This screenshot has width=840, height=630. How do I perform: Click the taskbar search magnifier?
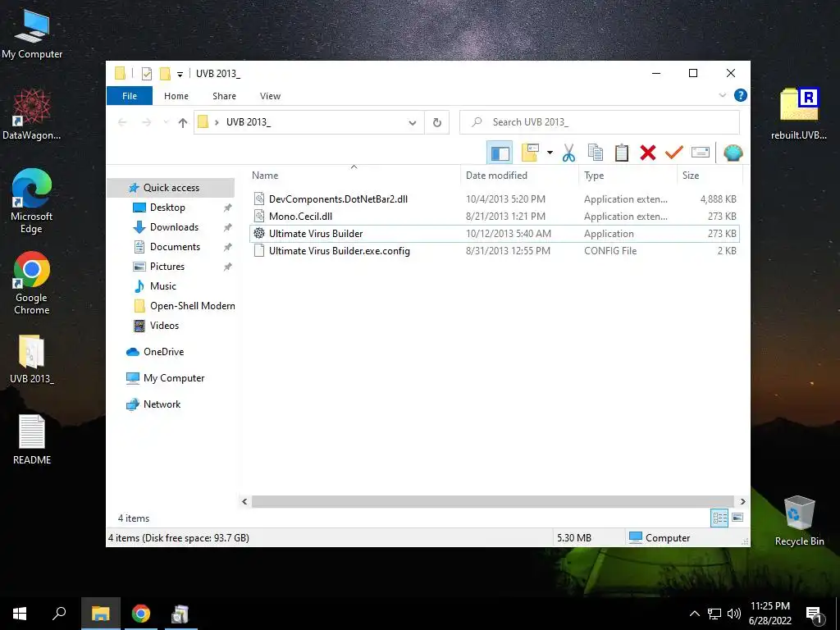pos(59,614)
